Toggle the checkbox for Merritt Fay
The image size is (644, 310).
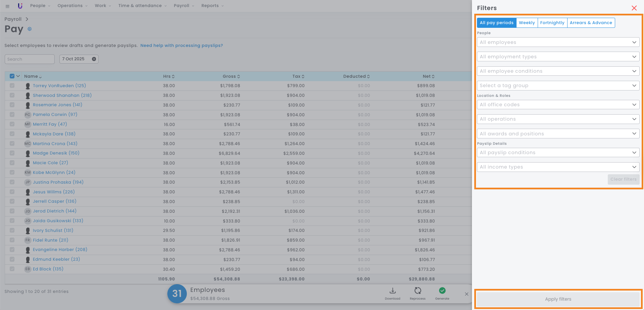tap(12, 124)
